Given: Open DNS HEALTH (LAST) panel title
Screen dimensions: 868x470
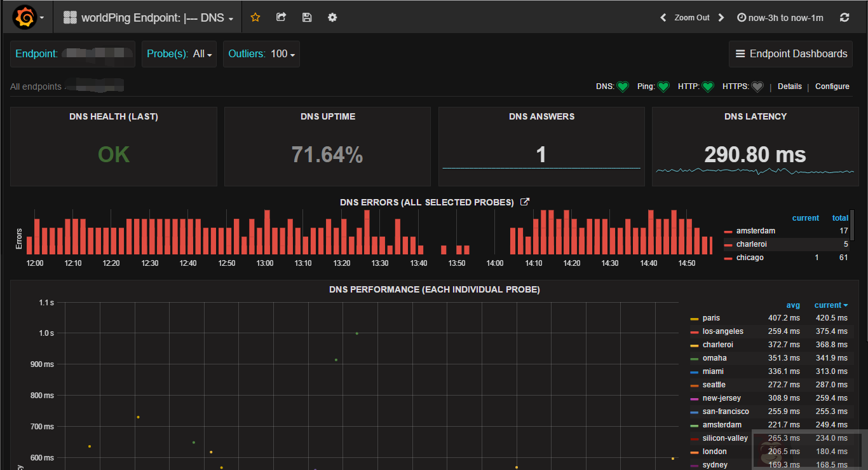Looking at the screenshot, I should [x=114, y=116].
